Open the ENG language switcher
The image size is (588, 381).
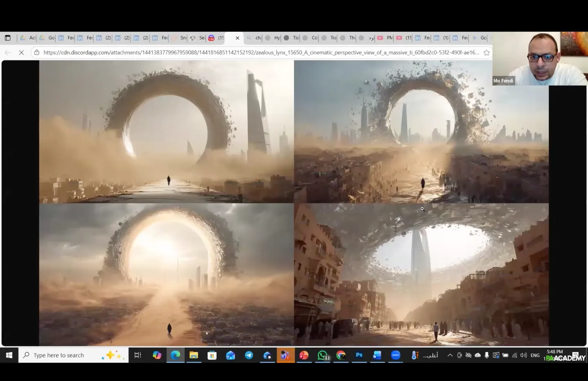point(535,355)
